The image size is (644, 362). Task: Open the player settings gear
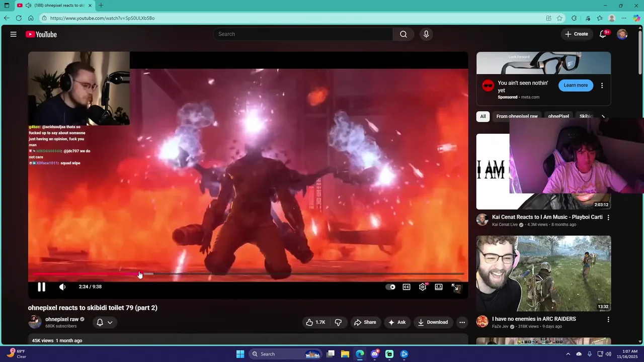pyautogui.click(x=423, y=287)
